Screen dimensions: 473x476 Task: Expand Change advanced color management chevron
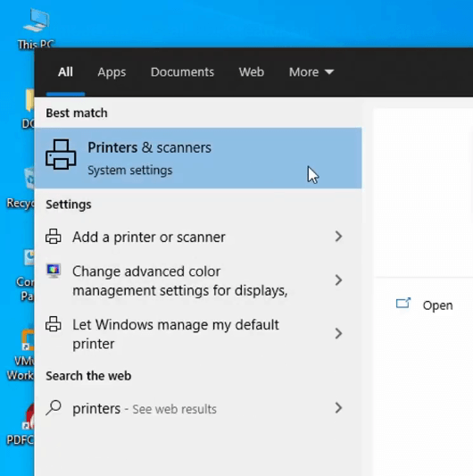[338, 280]
